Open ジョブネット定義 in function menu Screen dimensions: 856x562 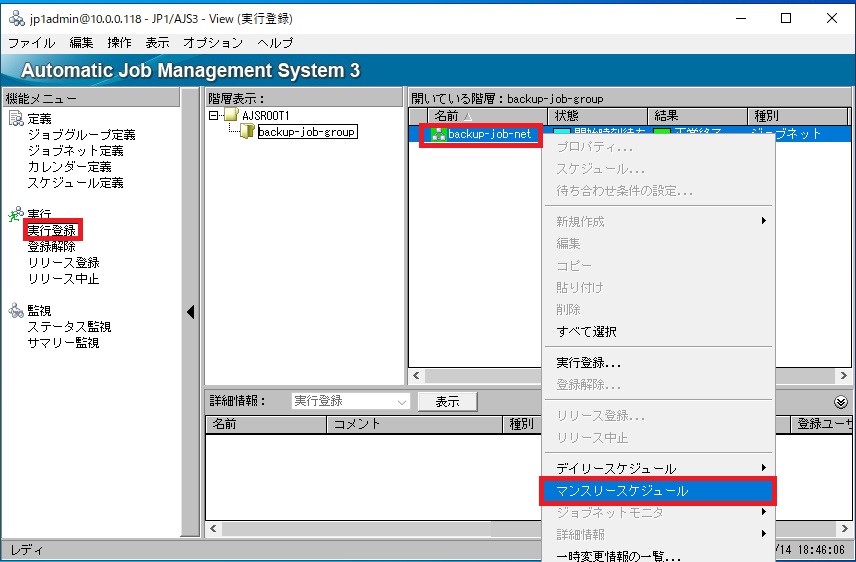tap(75, 150)
